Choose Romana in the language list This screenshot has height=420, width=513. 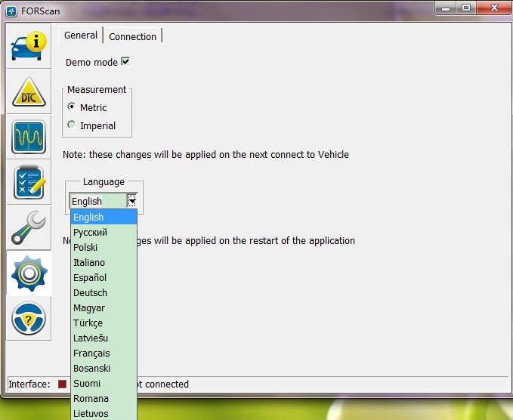tap(104, 398)
